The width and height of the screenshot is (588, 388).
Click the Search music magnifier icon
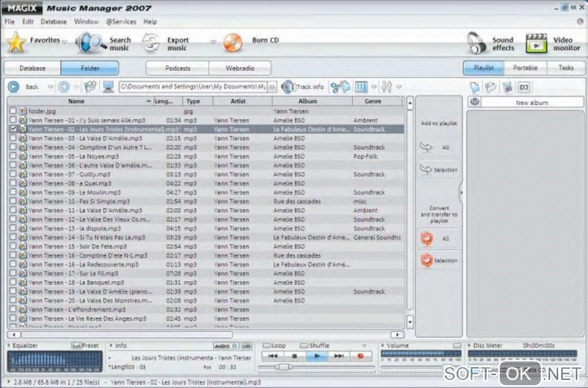point(90,42)
